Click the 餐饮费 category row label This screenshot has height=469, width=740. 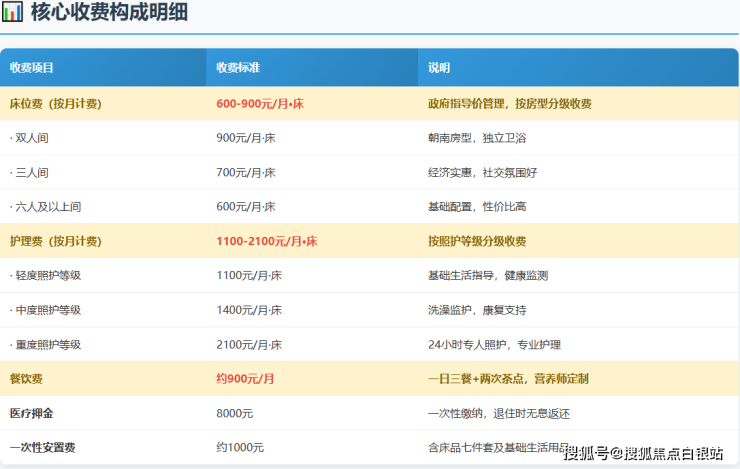[x=26, y=379]
